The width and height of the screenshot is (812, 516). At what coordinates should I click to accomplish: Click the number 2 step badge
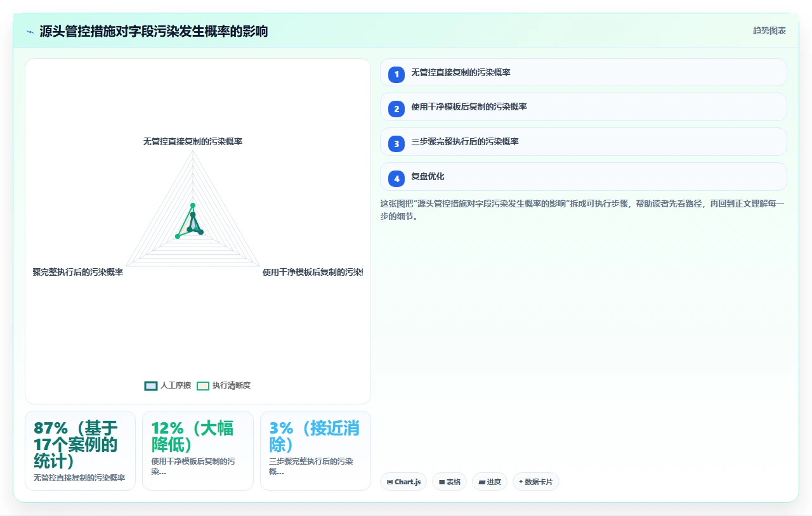click(x=396, y=109)
